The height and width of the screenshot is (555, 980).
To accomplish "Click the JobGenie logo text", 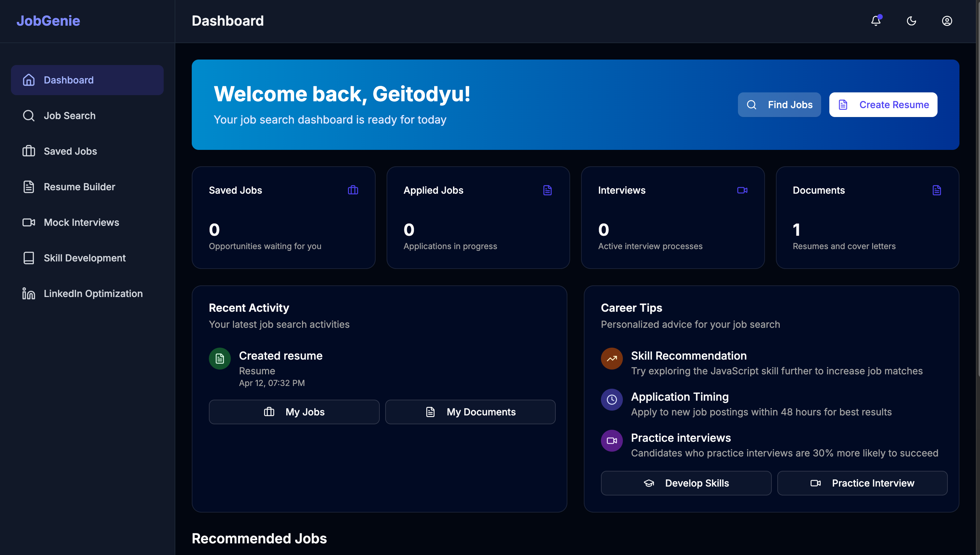I will [x=48, y=21].
